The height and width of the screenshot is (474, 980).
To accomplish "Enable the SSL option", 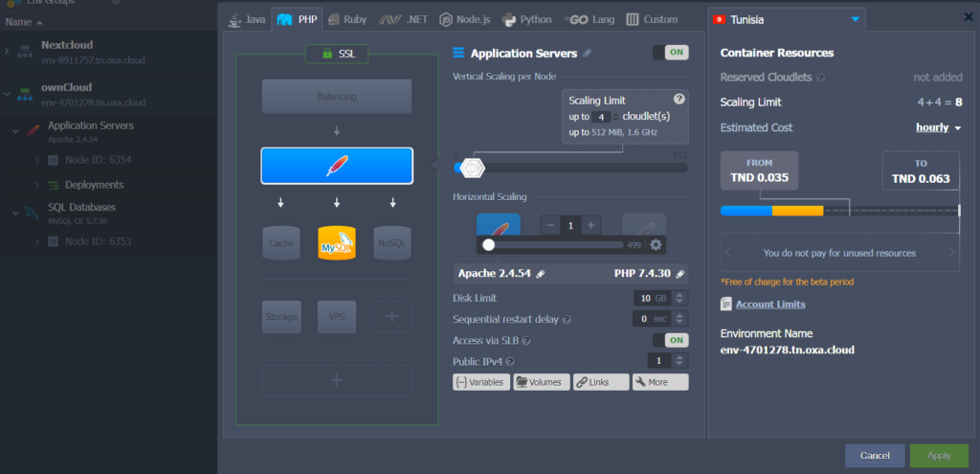I will coord(337,54).
